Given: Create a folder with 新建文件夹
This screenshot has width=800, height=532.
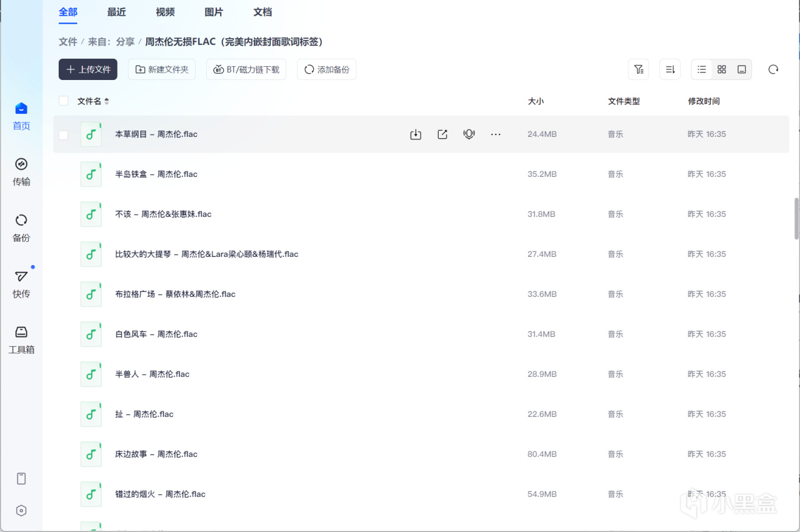Looking at the screenshot, I should click(162, 69).
